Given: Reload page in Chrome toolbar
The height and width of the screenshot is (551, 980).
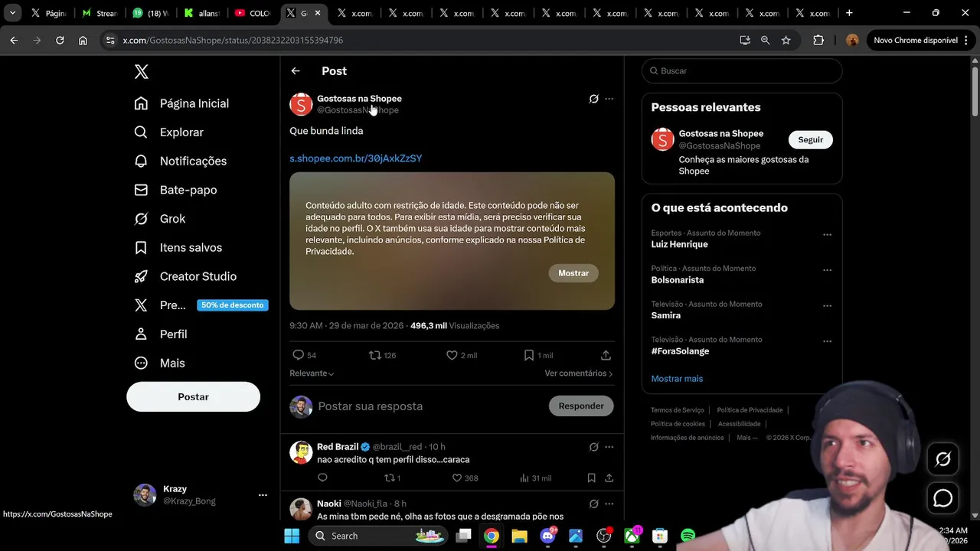Looking at the screenshot, I should pos(60,41).
